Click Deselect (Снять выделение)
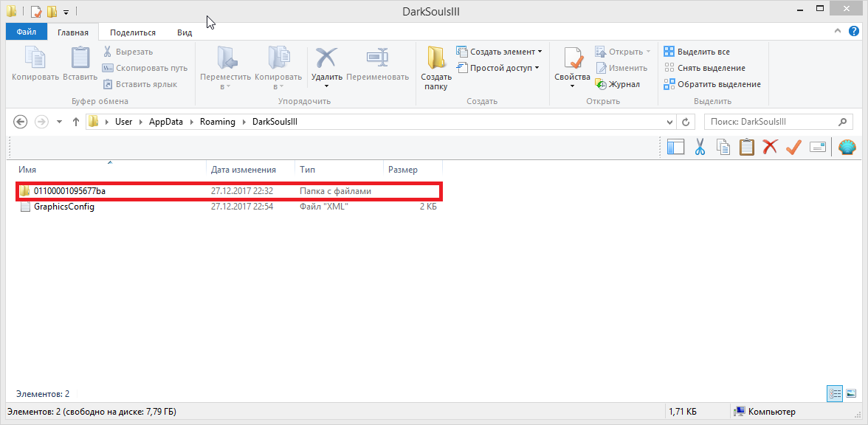Screen dimensions: 868x425 704,68
